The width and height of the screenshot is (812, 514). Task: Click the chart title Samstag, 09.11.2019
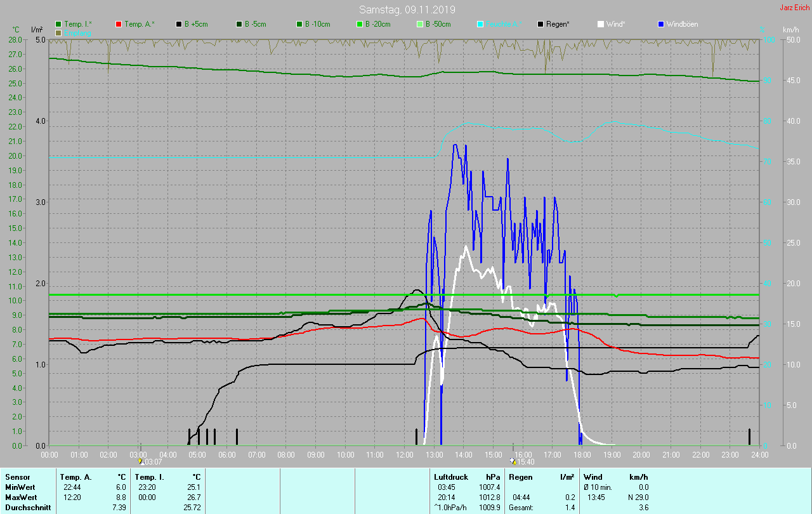(x=407, y=10)
